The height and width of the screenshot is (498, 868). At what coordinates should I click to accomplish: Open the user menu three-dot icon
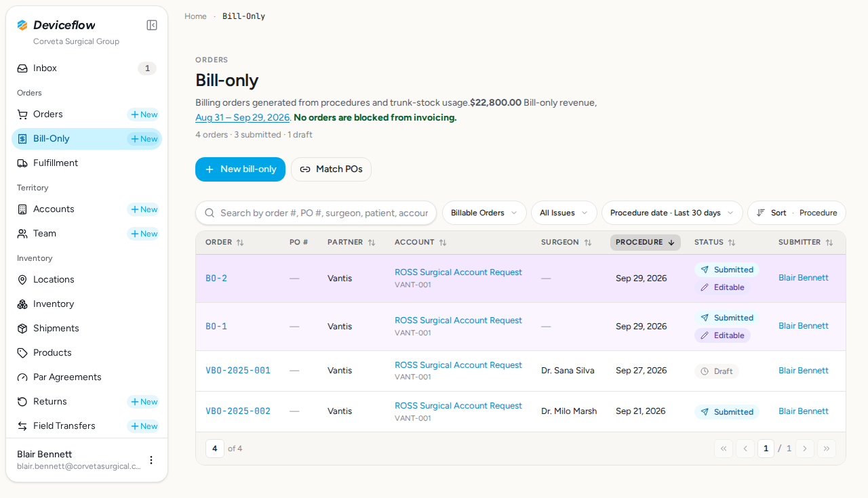pyautogui.click(x=151, y=460)
